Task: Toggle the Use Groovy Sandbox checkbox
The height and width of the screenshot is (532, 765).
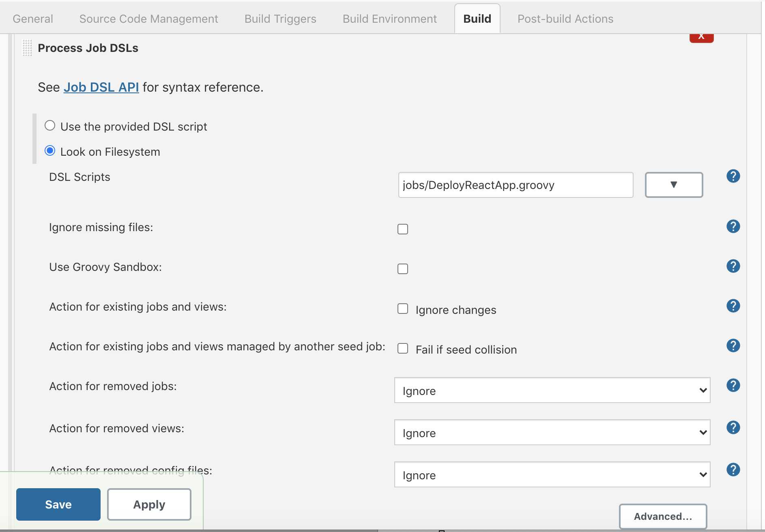Action: point(403,269)
